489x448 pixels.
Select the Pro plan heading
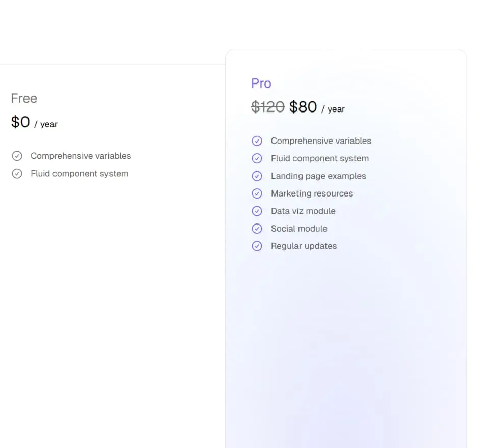pos(261,83)
